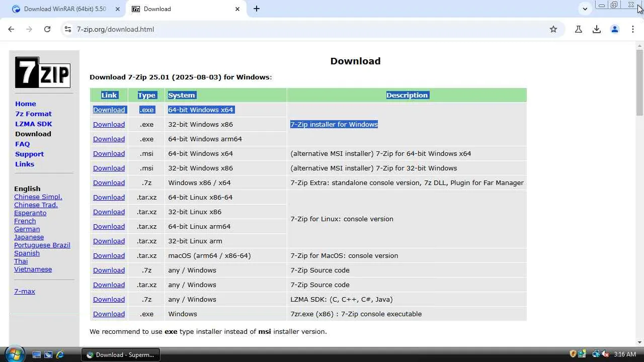Click the 7-Zip logo image
Viewport: 644px width, 362px height.
pos(43,72)
